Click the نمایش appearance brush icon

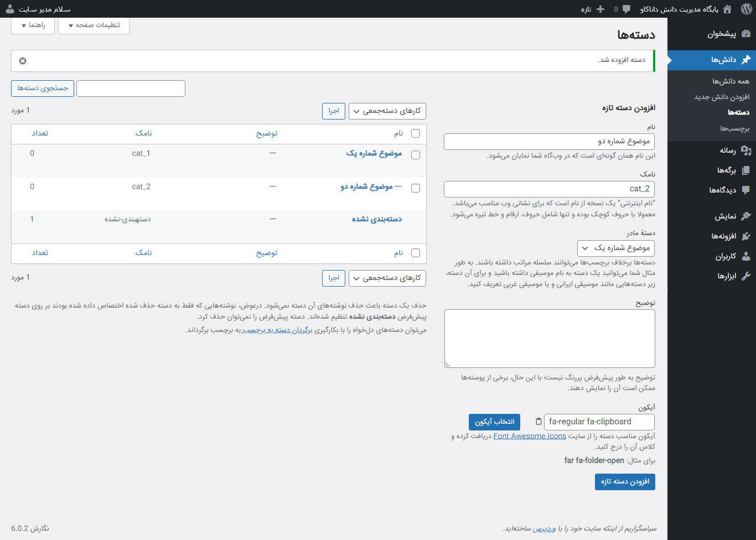pos(745,216)
